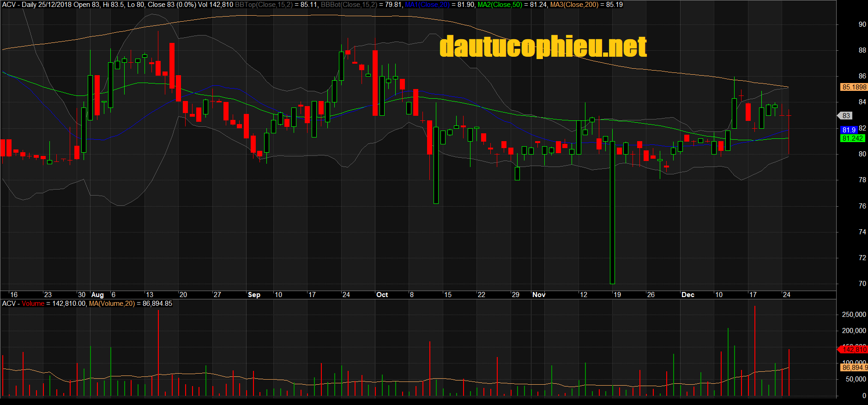Click the Oct month marker on date axis

pyautogui.click(x=382, y=295)
